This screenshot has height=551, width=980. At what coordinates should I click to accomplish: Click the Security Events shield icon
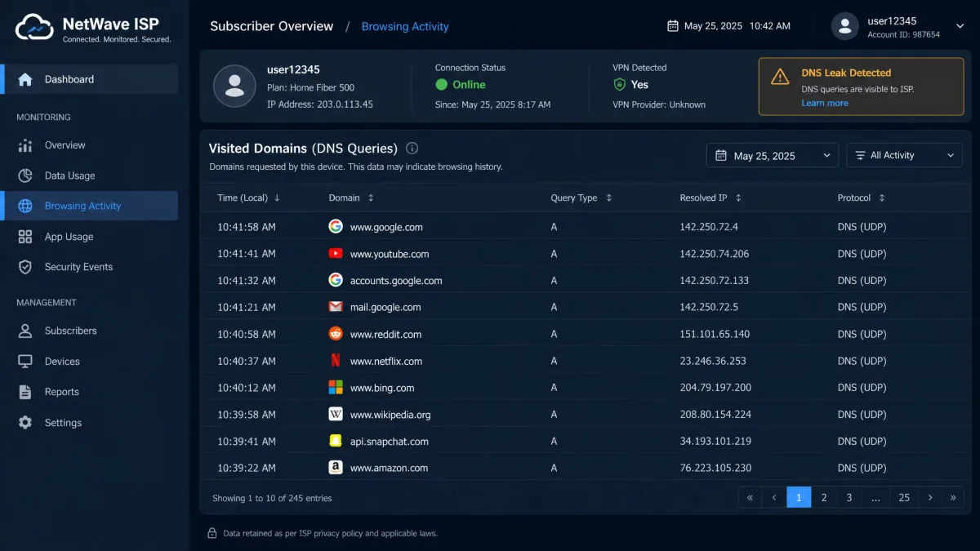(25, 267)
